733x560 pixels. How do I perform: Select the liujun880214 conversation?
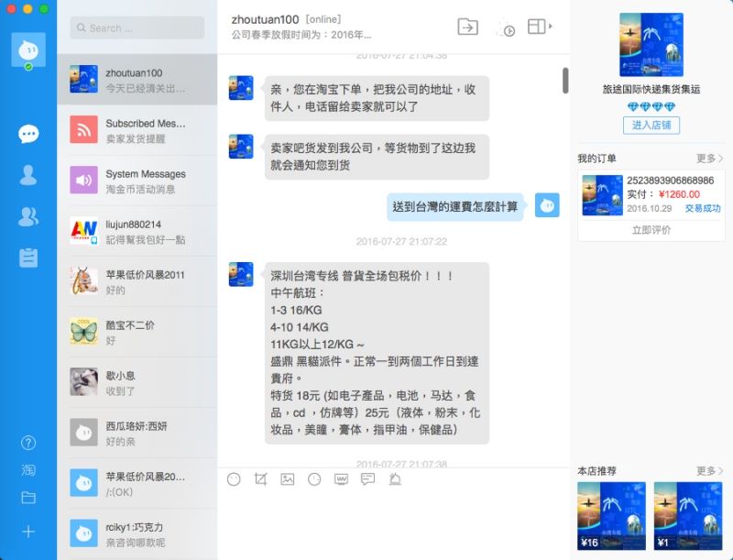(x=137, y=231)
